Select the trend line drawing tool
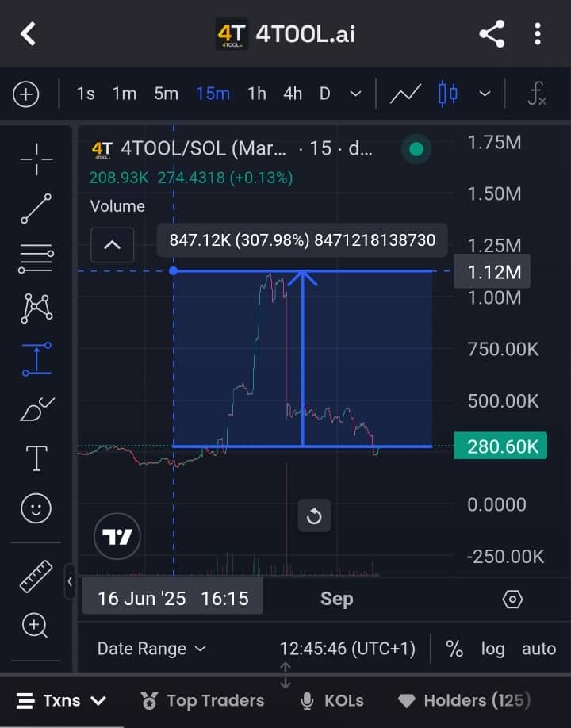571x728 pixels. point(36,209)
